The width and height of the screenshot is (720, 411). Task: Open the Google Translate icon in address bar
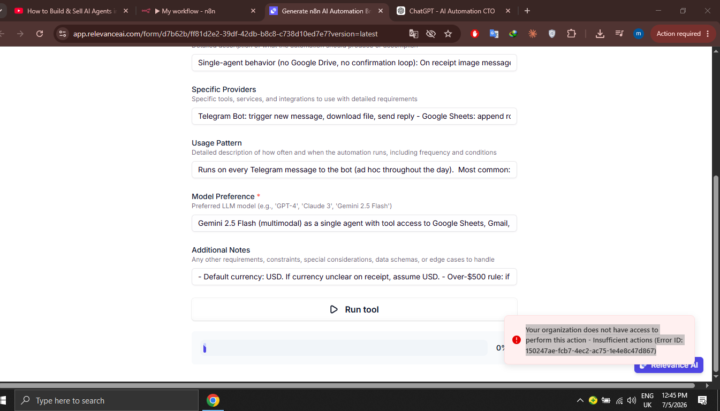[413, 34]
